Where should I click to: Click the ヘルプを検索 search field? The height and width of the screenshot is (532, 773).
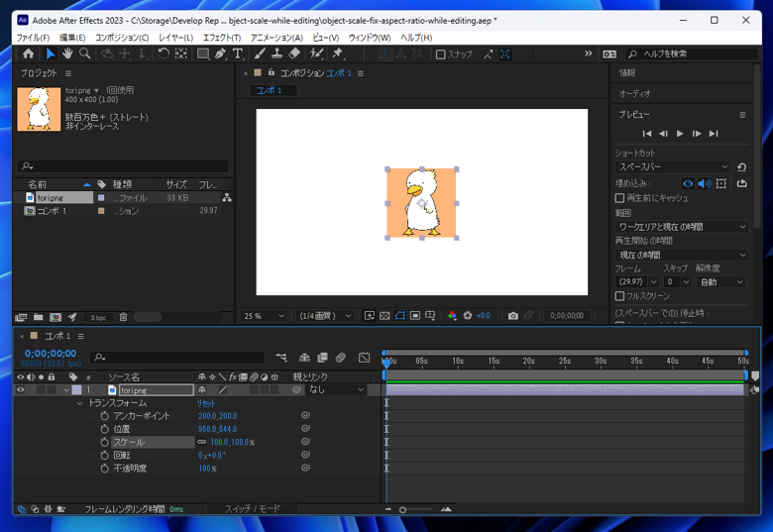691,53
